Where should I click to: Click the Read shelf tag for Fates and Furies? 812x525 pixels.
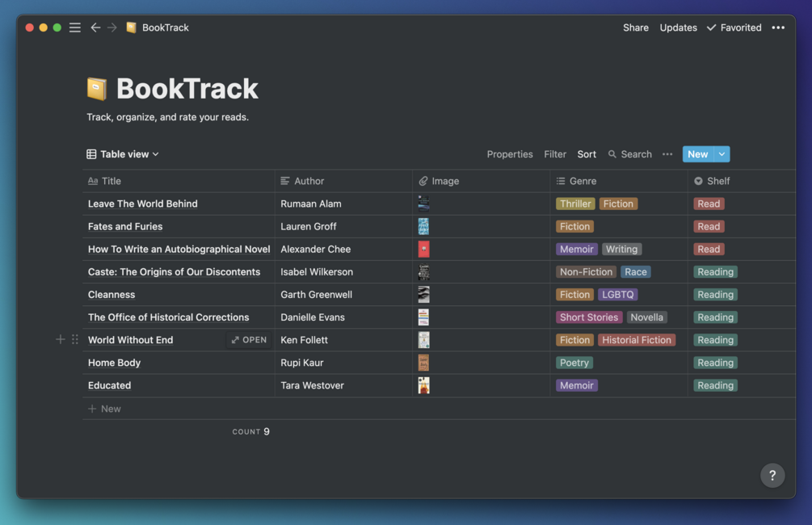click(x=709, y=226)
